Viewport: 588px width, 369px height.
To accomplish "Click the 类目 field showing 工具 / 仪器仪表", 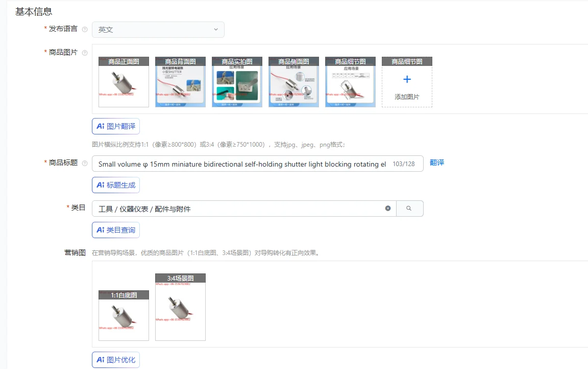I will 244,209.
